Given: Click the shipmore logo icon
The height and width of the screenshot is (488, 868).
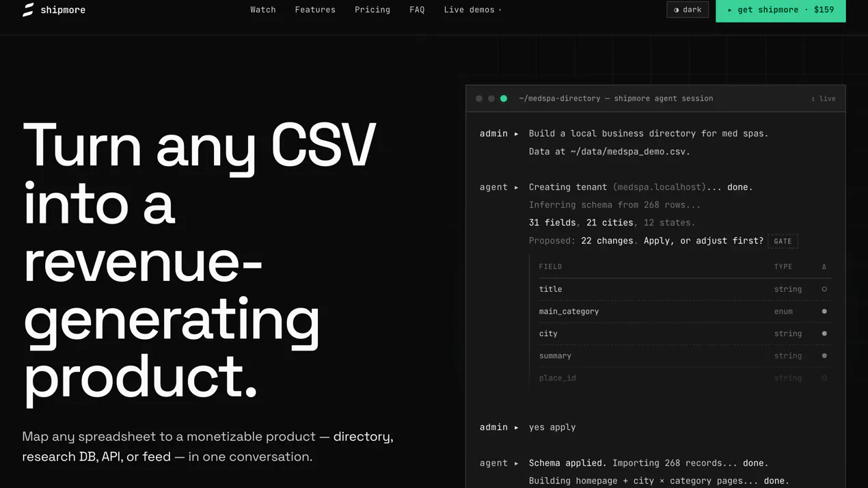Looking at the screenshot, I should (x=28, y=10).
